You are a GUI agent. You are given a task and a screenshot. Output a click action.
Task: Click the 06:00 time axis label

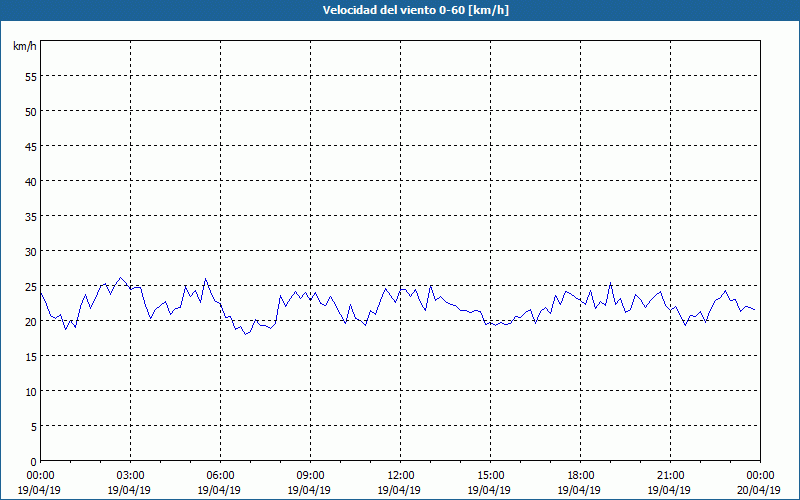tap(220, 476)
